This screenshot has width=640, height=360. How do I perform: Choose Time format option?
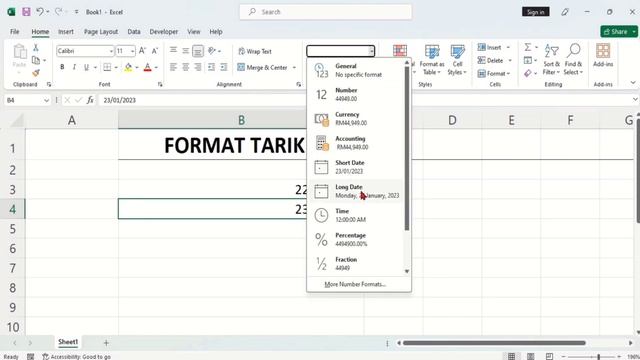[356, 215]
